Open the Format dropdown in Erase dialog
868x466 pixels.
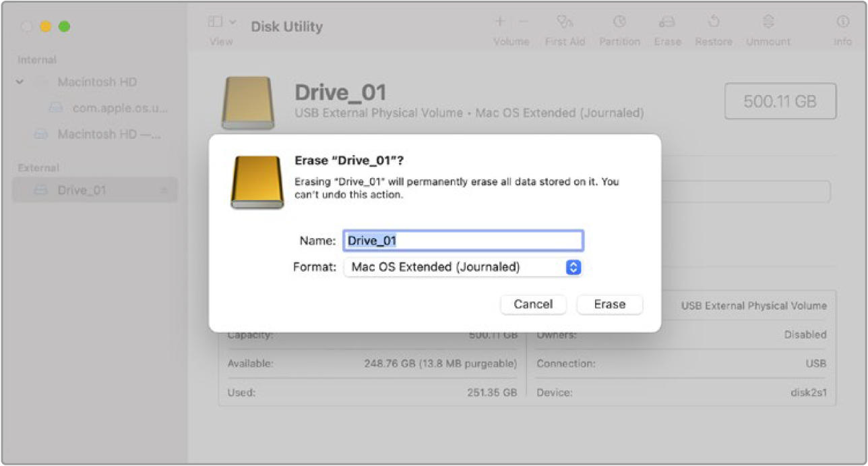coord(463,267)
